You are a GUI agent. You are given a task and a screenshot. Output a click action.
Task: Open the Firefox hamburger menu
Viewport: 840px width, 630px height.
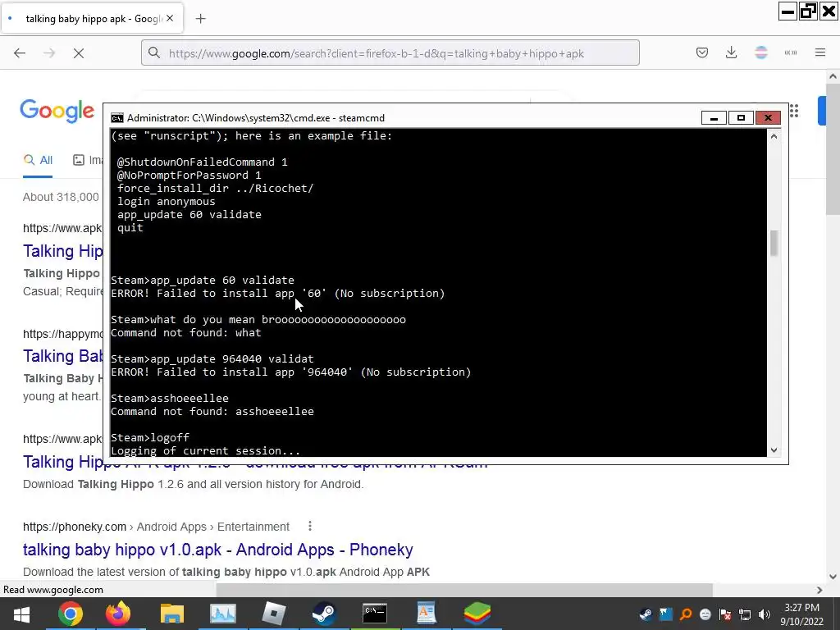coord(820,52)
